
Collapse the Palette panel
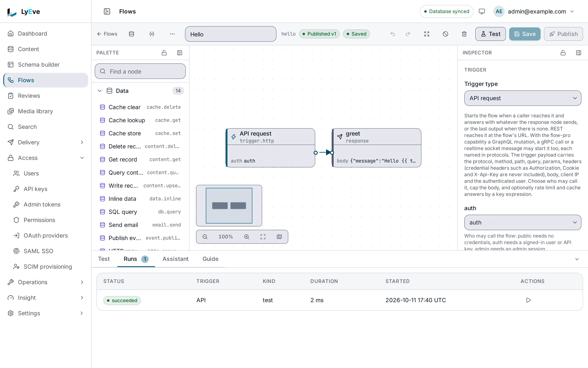pyautogui.click(x=179, y=53)
